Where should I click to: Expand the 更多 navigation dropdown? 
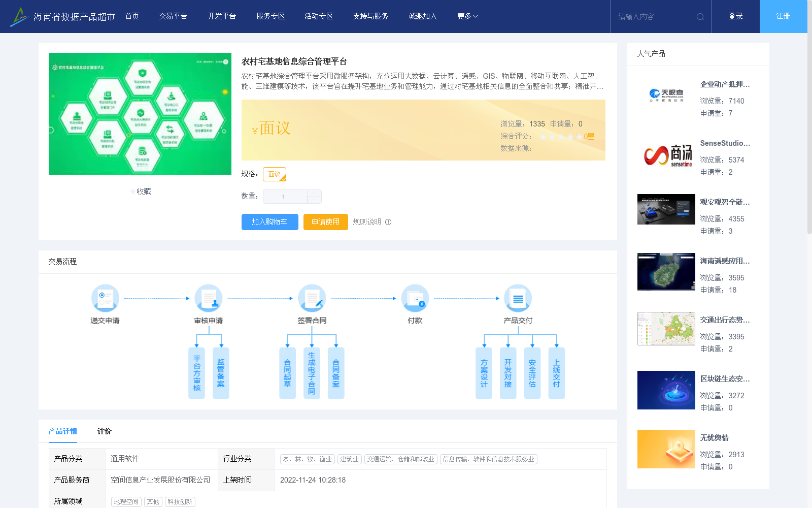point(467,16)
